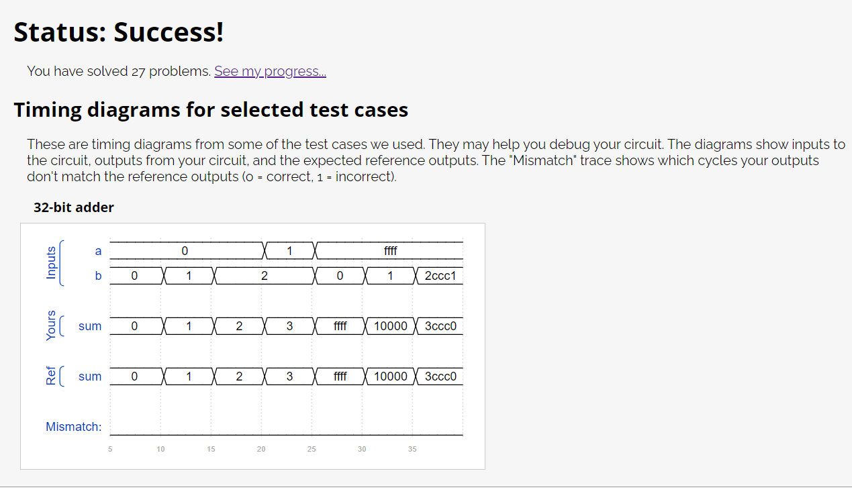Click the 3ccc0 value in Ref sum
852x504 pixels.
440,376
